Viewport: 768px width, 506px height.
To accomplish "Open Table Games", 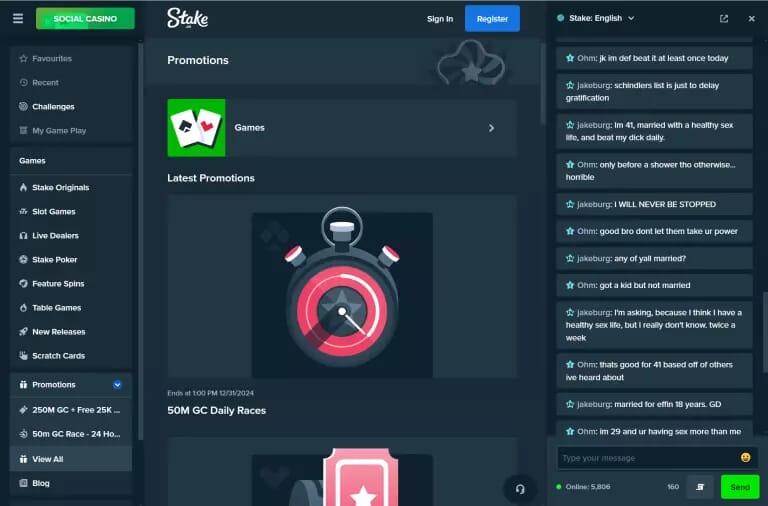I will [71, 308].
